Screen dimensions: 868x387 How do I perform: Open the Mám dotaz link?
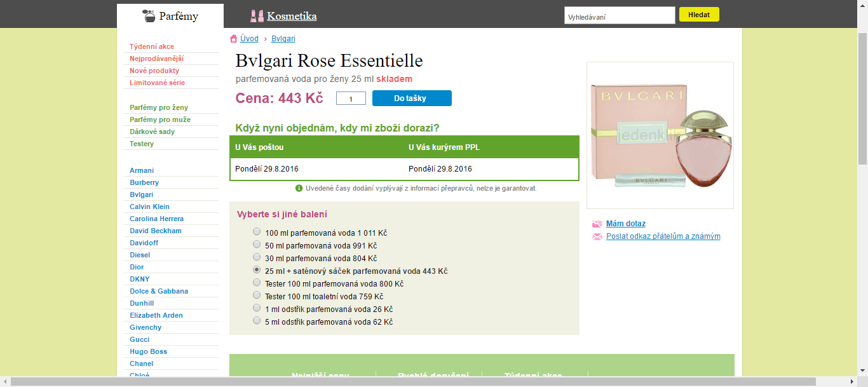(x=626, y=224)
